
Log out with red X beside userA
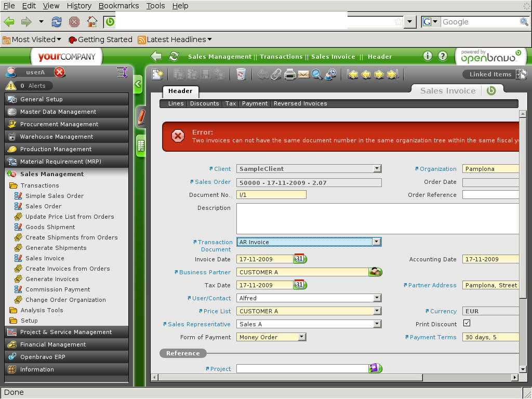60,72
